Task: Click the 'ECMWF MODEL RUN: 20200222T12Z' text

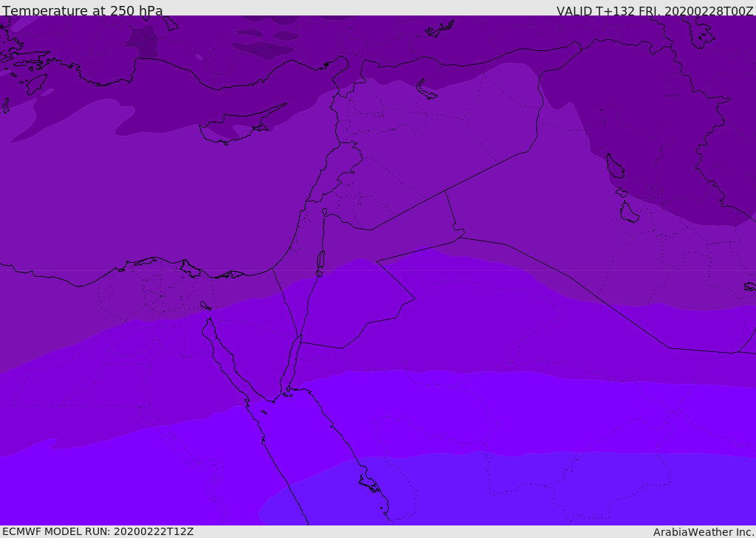Action: click(x=98, y=531)
